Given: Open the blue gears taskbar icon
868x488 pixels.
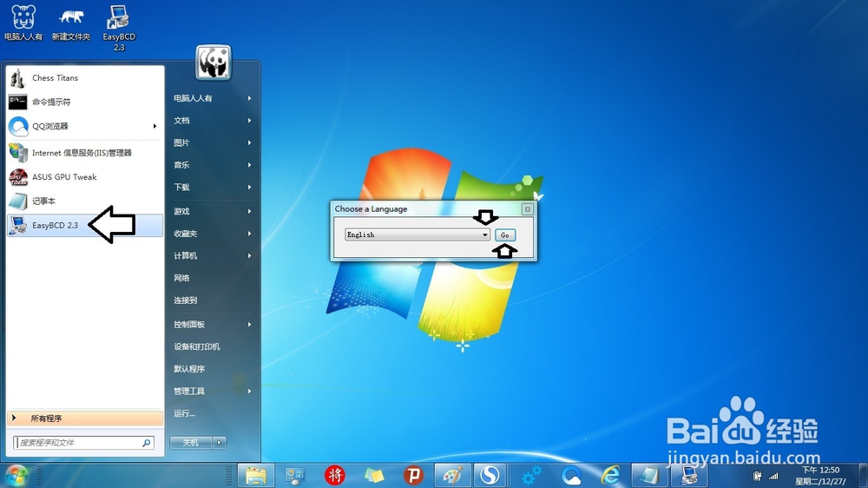Looking at the screenshot, I should (x=531, y=475).
